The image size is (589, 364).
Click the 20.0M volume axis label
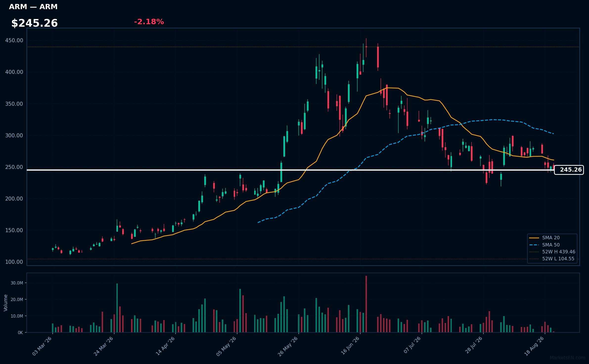[17, 300]
